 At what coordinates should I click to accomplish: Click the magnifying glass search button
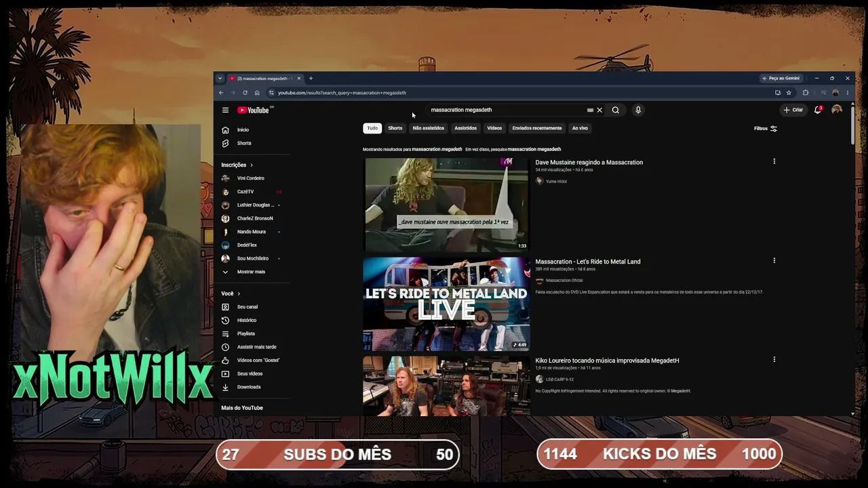(x=615, y=110)
